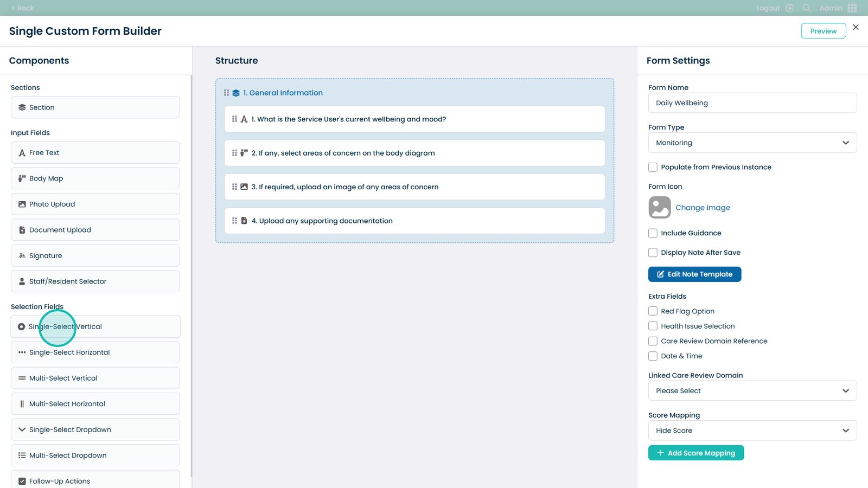
Task: Click the Body Map component icon
Action: [x=22, y=178]
